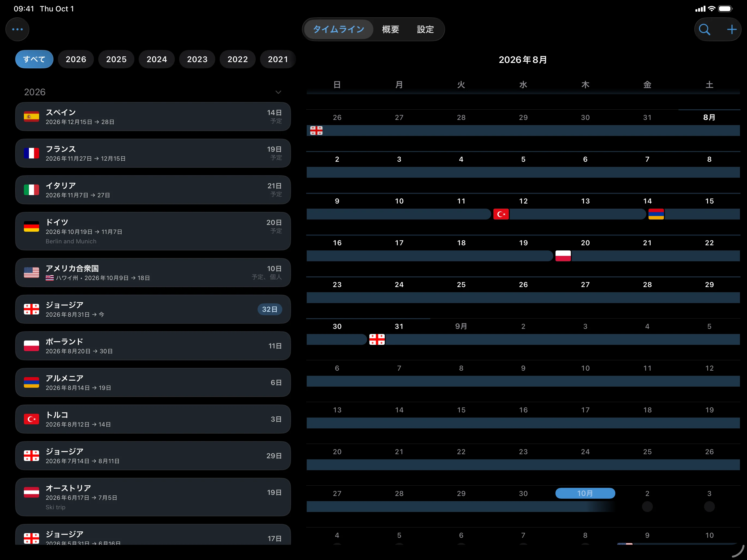Open ジョージア trip with 32日 badge
The image size is (747, 560).
click(153, 309)
